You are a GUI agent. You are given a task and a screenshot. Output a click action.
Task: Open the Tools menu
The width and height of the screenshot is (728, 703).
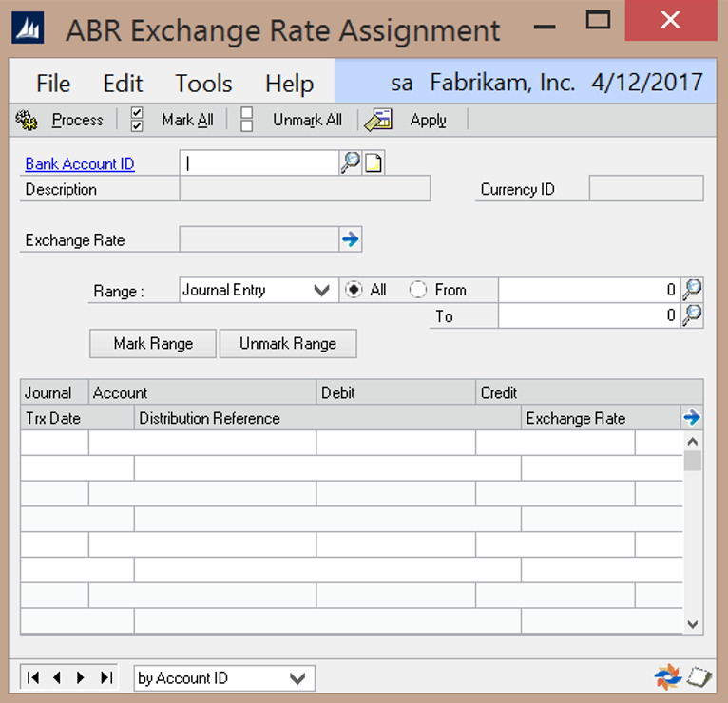tap(203, 83)
